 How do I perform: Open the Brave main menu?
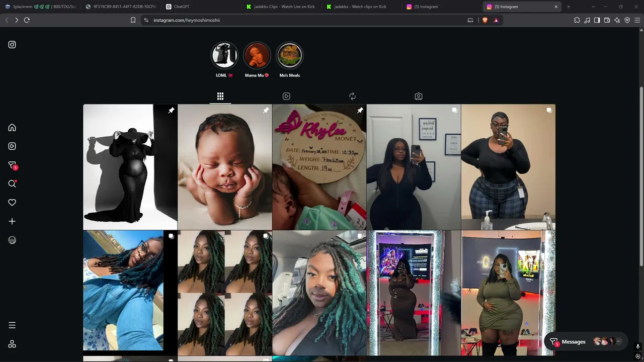[x=637, y=20]
